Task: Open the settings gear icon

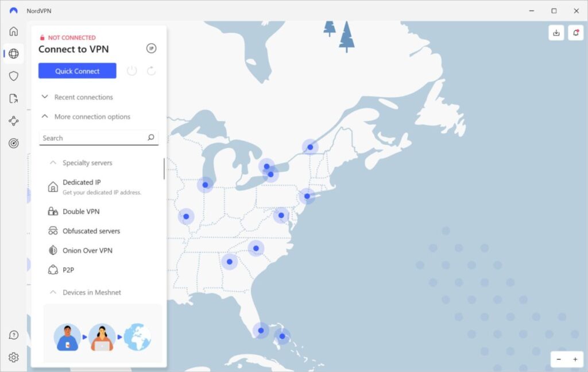Action: coord(14,358)
